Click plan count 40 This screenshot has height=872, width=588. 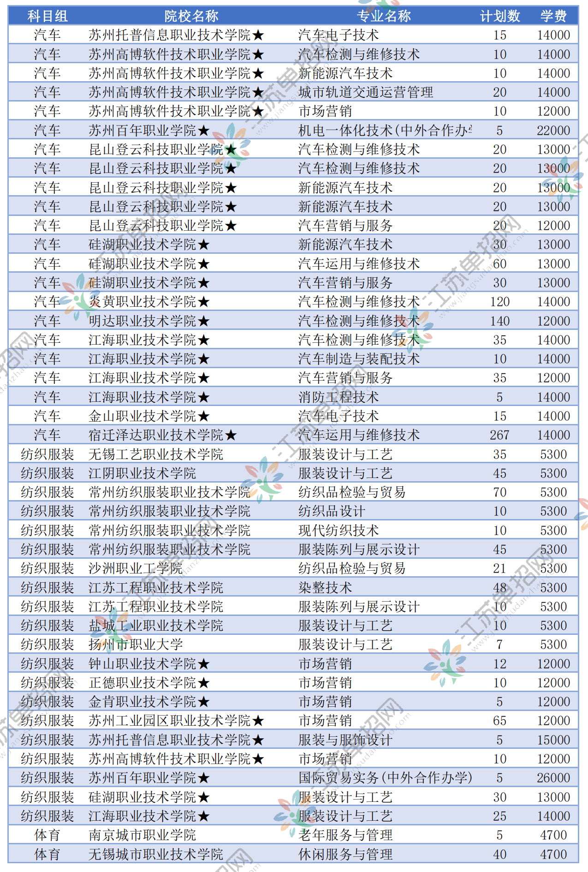click(x=500, y=854)
